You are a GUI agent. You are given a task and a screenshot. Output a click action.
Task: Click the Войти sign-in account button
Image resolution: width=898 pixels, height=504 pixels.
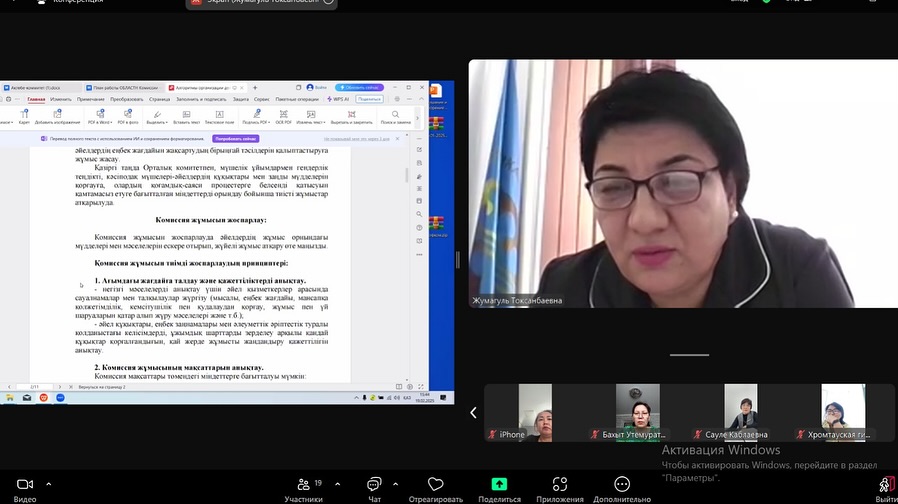(x=317, y=88)
